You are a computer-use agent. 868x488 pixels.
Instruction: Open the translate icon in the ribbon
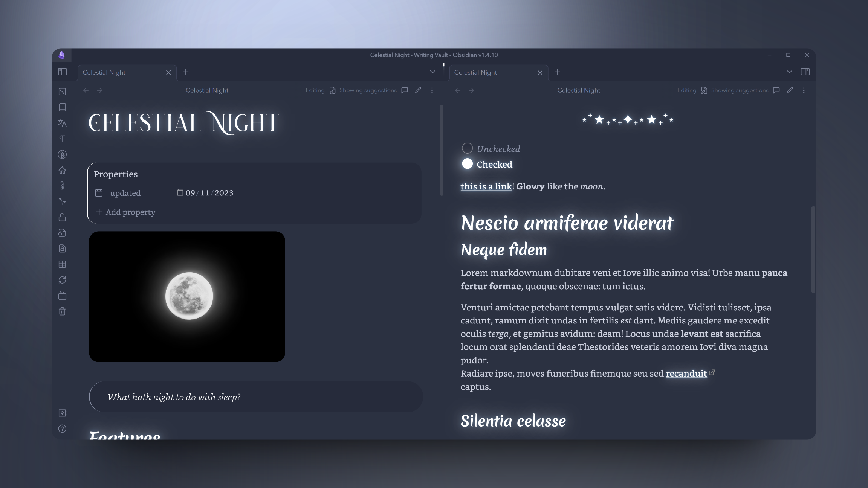63,123
